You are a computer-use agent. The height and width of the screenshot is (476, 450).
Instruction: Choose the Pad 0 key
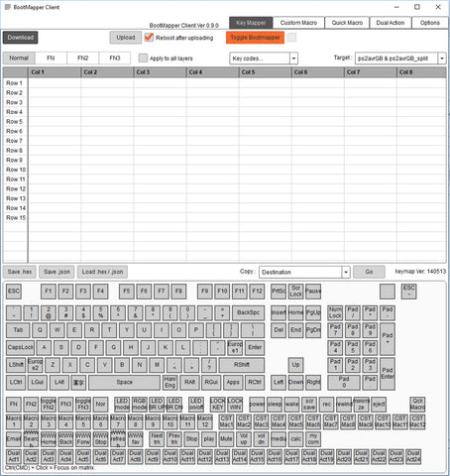(x=344, y=382)
